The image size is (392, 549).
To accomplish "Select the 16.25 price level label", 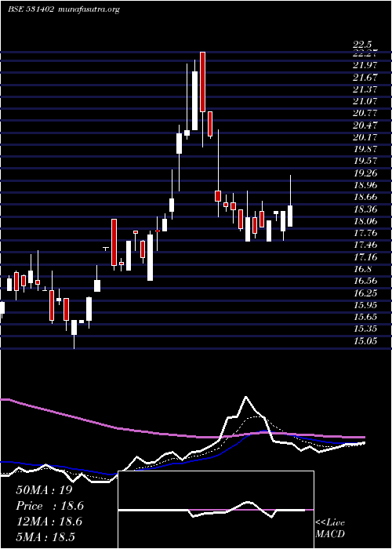I will coord(365,293).
